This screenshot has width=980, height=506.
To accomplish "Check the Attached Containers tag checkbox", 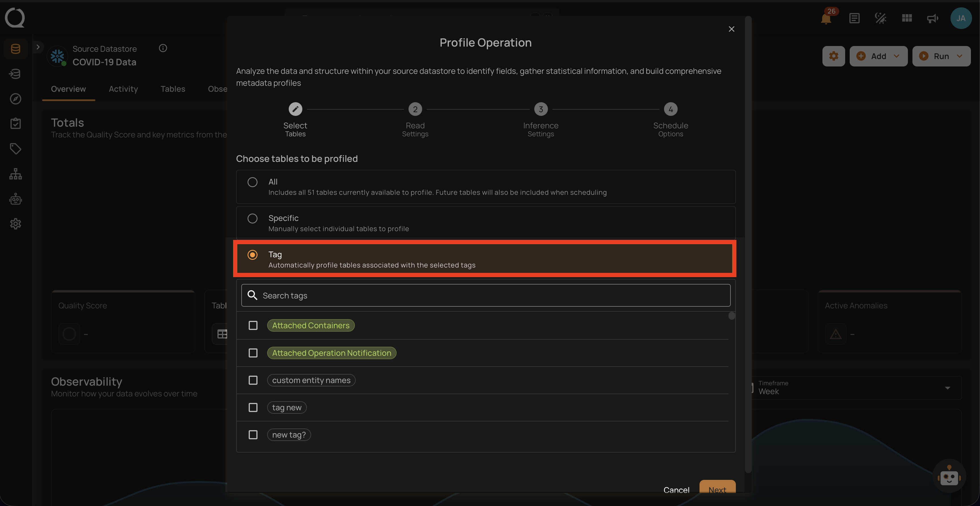I will 253,325.
